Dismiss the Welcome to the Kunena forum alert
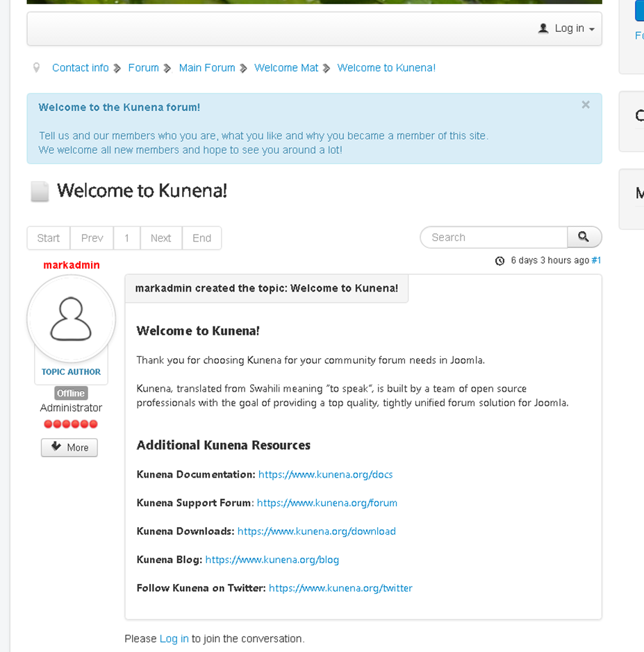Image resolution: width=644 pixels, height=652 pixels. pyautogui.click(x=586, y=105)
